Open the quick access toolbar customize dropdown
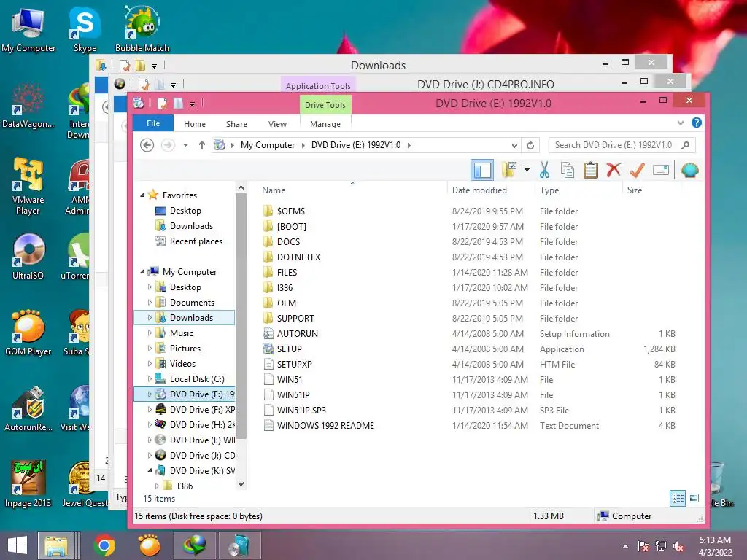Viewport: 747px width, 560px height. (193, 104)
